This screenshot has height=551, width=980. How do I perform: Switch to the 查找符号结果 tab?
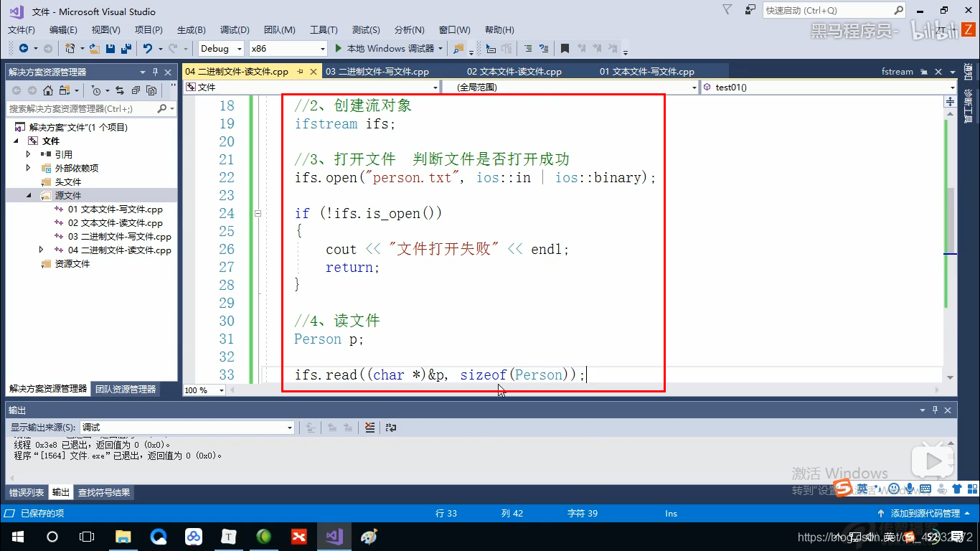(x=104, y=492)
